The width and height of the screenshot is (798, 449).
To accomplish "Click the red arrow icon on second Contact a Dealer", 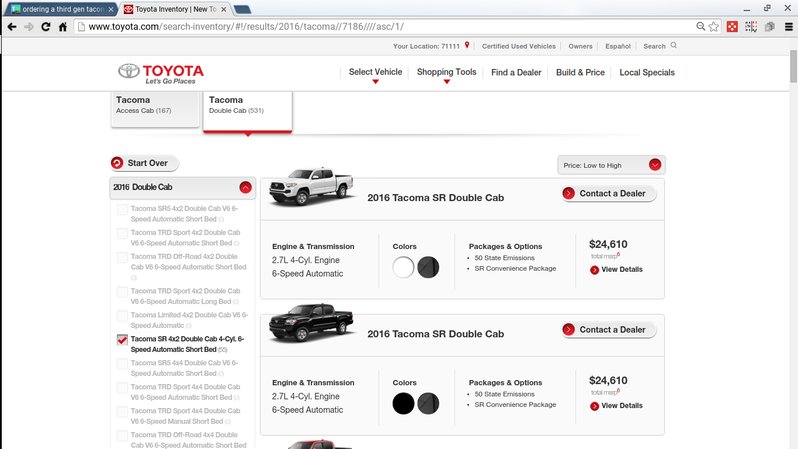I will [x=568, y=329].
